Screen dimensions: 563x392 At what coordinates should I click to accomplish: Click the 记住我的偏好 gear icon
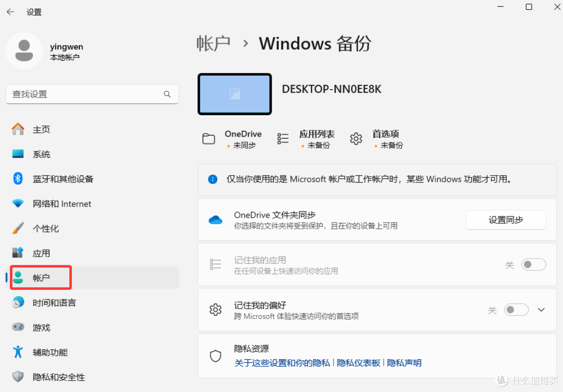tap(215, 310)
